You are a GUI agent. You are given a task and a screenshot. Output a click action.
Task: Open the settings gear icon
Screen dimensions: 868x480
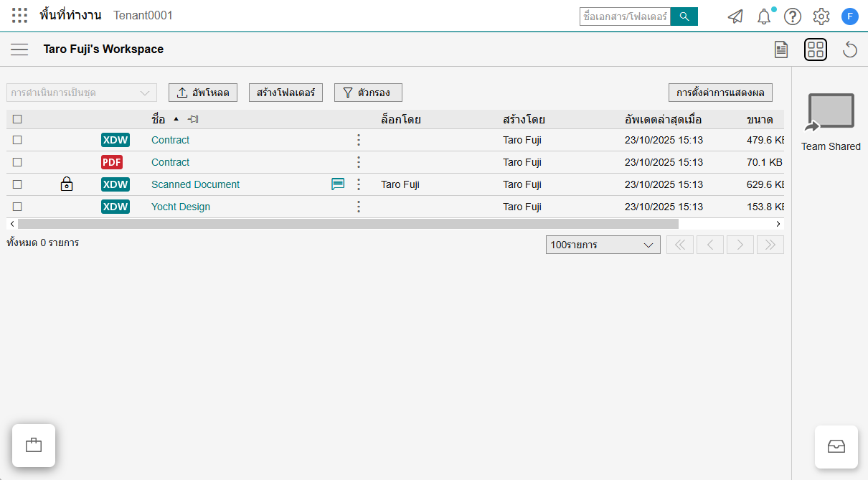click(821, 17)
